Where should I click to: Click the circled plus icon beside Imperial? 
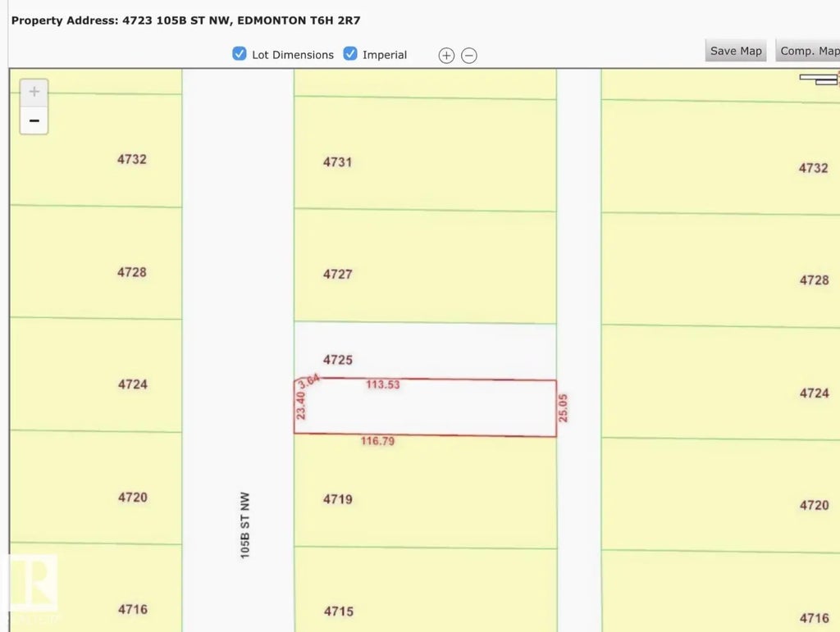tap(446, 56)
